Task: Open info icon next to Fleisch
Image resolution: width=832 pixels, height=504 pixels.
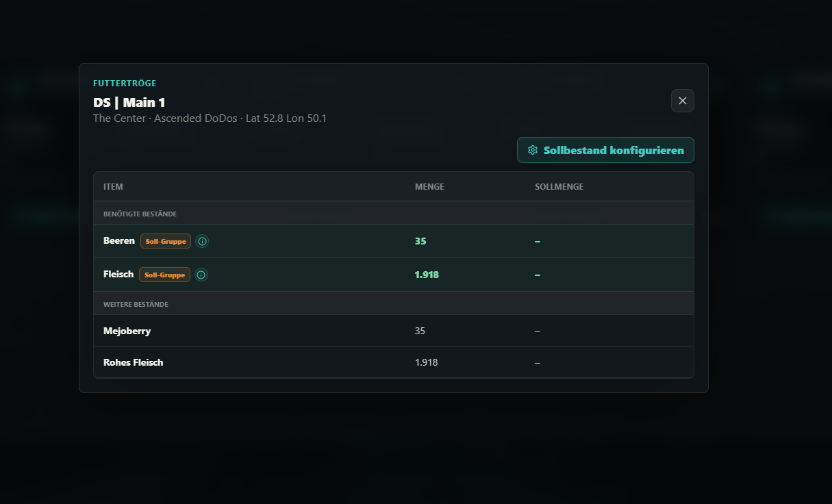Action: 201,275
